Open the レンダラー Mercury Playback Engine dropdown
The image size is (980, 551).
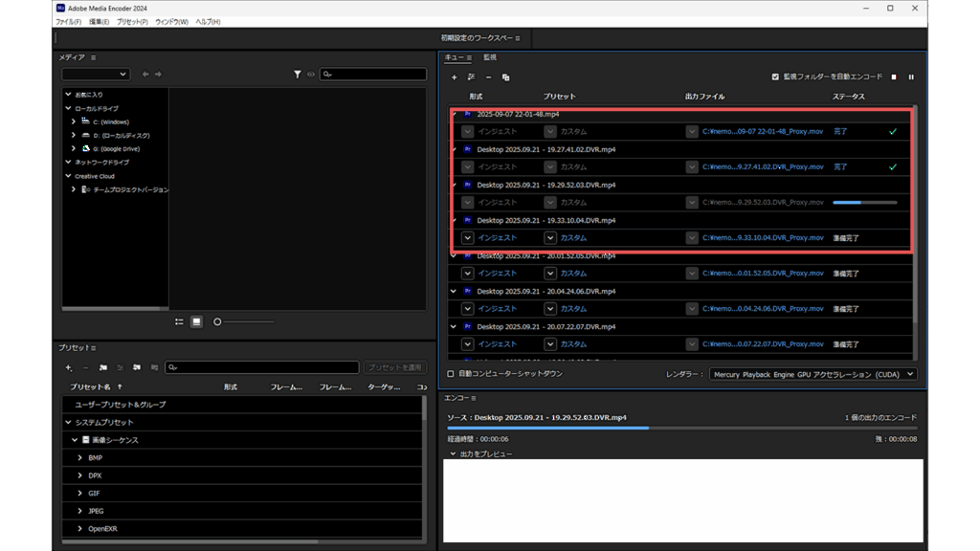click(813, 374)
